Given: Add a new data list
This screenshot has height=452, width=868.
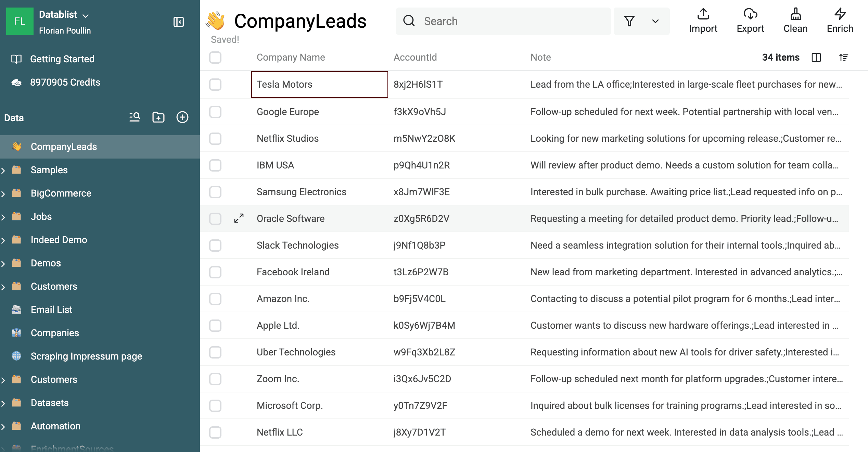Looking at the screenshot, I should pos(182,117).
